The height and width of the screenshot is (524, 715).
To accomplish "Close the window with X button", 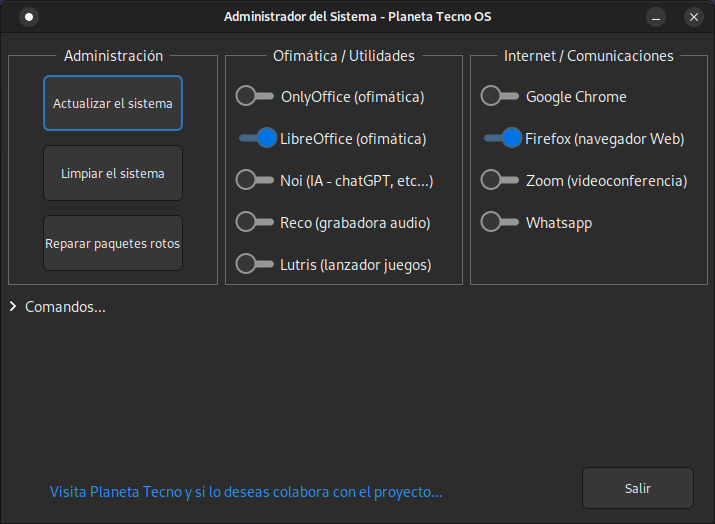I will coord(693,17).
